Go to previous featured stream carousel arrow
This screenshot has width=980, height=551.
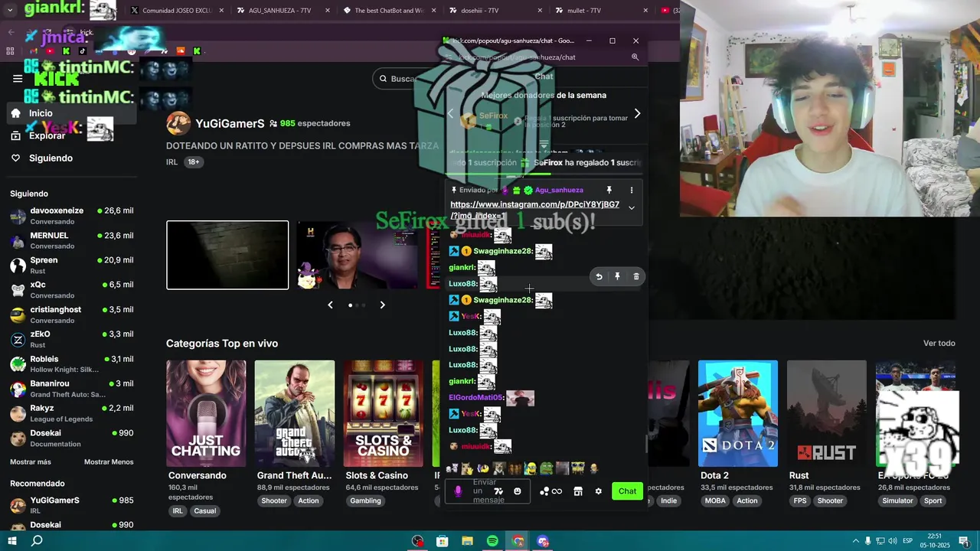330,305
